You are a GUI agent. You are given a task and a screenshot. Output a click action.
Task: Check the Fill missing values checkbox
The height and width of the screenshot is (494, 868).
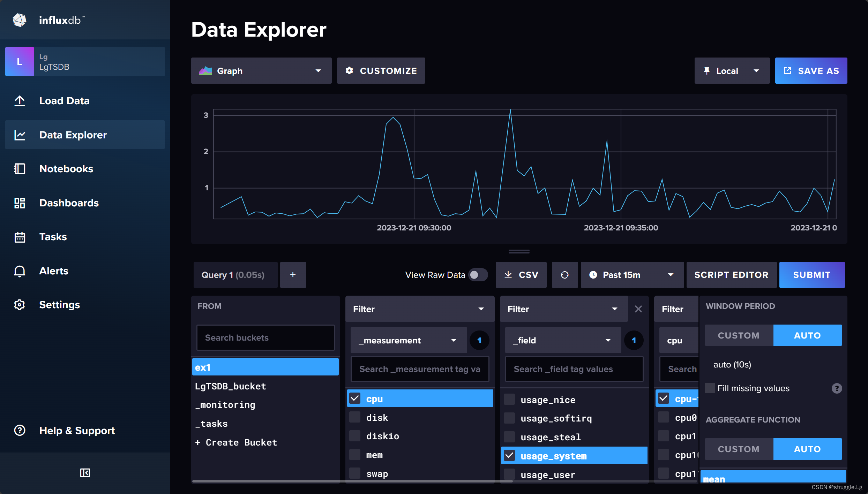710,388
